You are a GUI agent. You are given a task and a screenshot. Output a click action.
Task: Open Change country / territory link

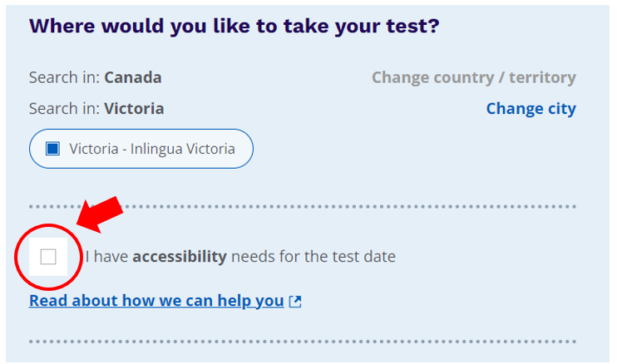coord(473,77)
